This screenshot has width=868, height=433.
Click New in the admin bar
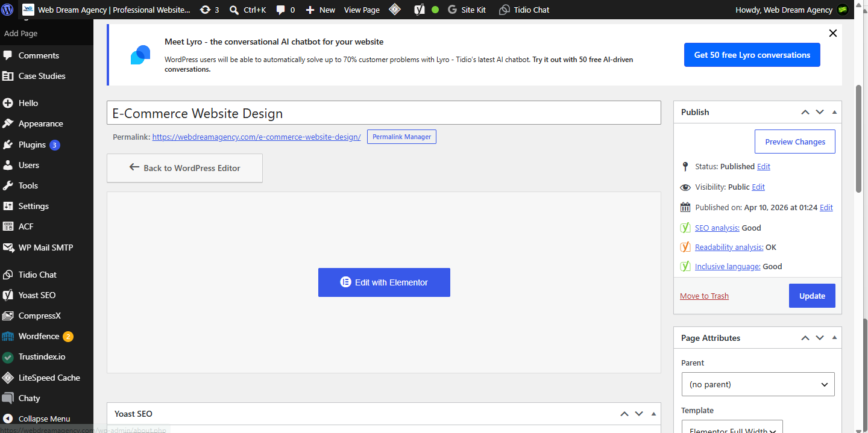tap(320, 10)
